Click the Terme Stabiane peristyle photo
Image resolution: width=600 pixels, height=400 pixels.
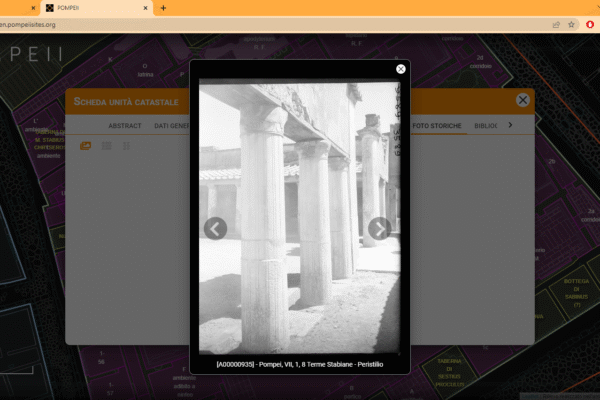(x=298, y=215)
